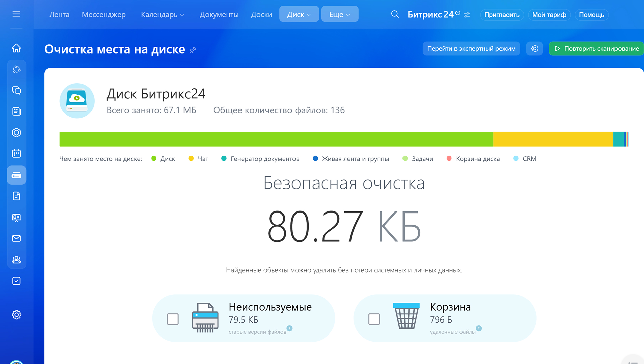Check the Неиспользуемые checkbox

(x=173, y=319)
